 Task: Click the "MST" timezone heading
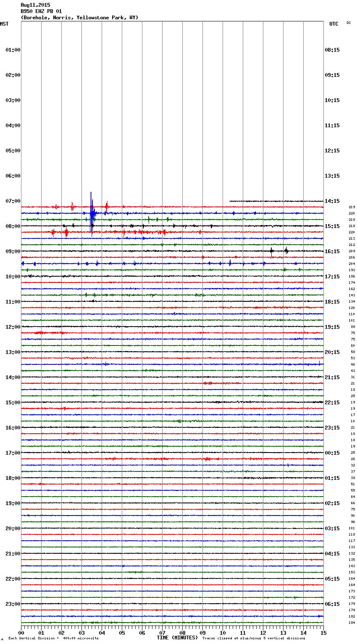tap(4, 24)
